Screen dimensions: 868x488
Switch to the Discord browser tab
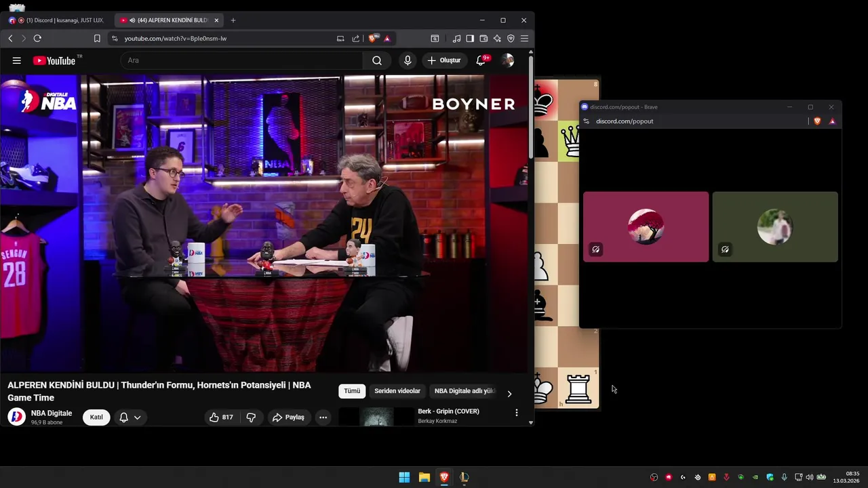(x=58, y=20)
